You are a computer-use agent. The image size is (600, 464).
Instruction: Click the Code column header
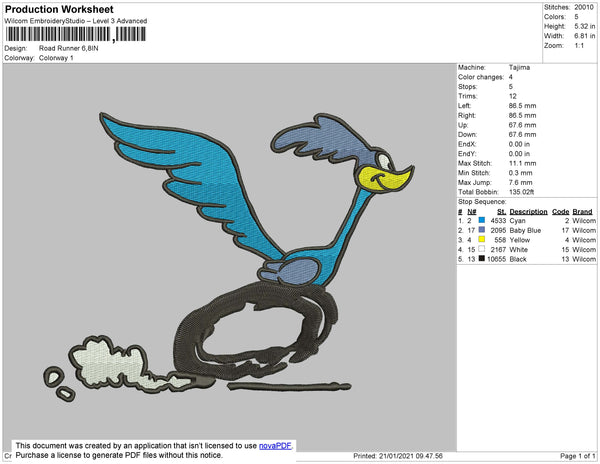(x=561, y=212)
